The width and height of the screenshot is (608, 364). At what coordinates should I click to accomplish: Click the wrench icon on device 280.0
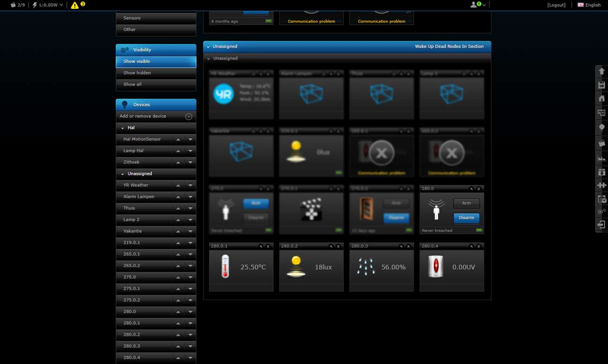click(471, 189)
